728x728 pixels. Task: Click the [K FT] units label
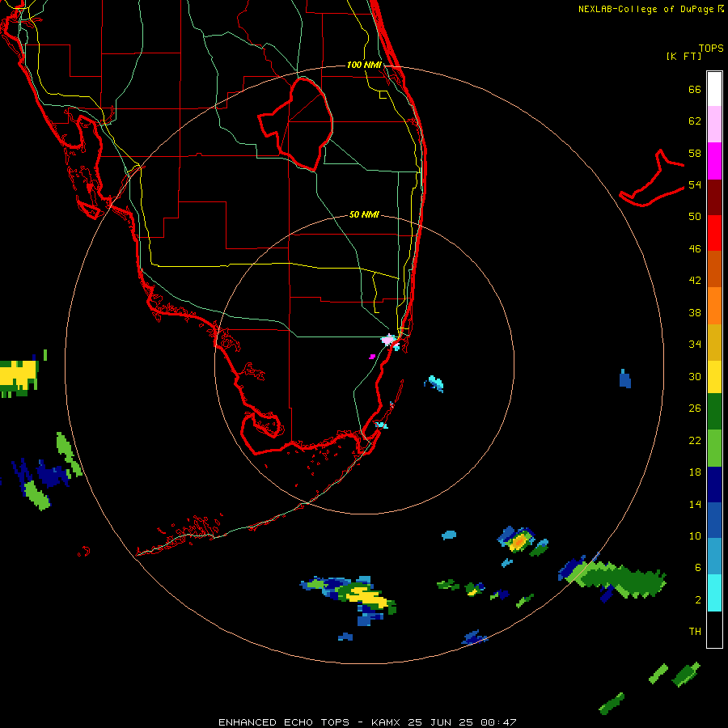coord(684,56)
